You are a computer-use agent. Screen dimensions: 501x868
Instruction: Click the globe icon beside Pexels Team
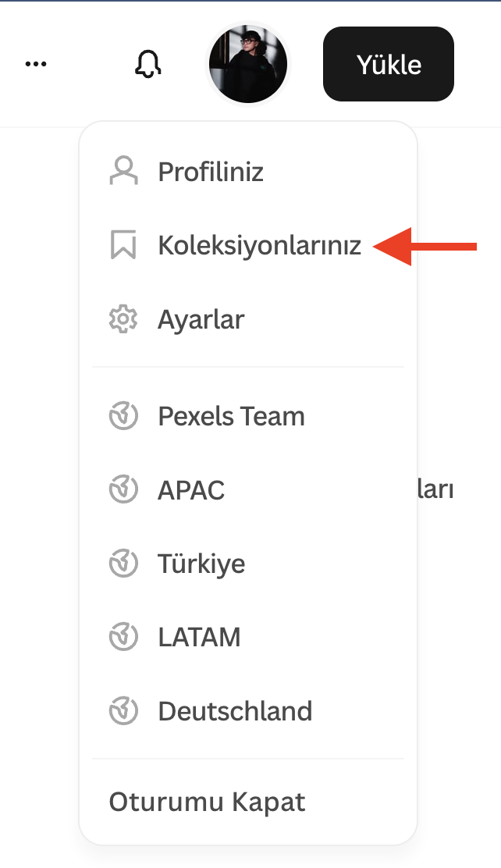point(123,416)
